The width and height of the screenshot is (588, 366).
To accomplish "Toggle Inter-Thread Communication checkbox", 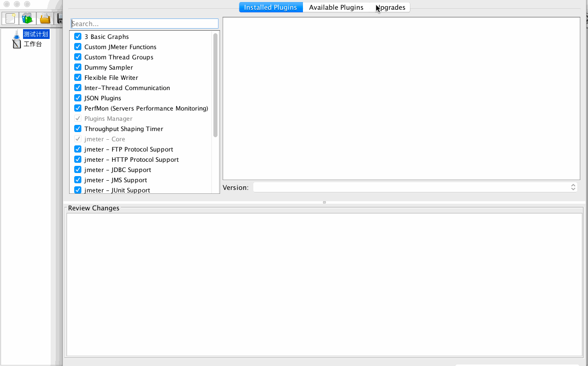I will [x=78, y=88].
